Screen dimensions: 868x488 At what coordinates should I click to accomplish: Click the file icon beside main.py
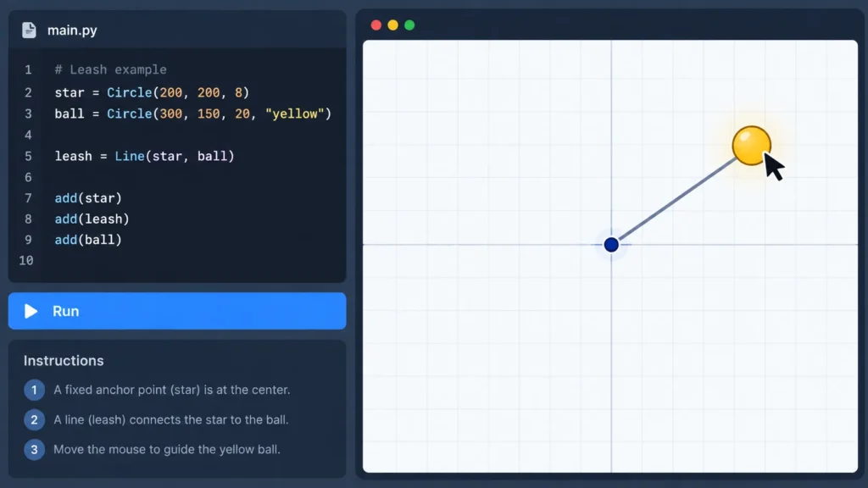30,30
